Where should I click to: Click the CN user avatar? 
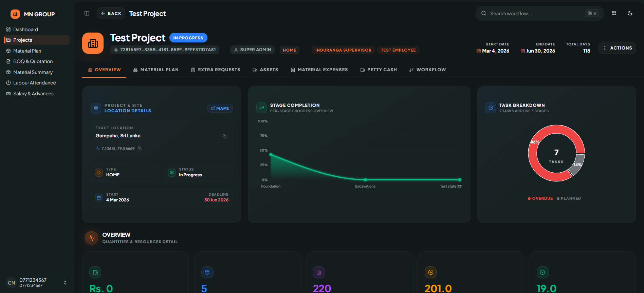pos(12,283)
